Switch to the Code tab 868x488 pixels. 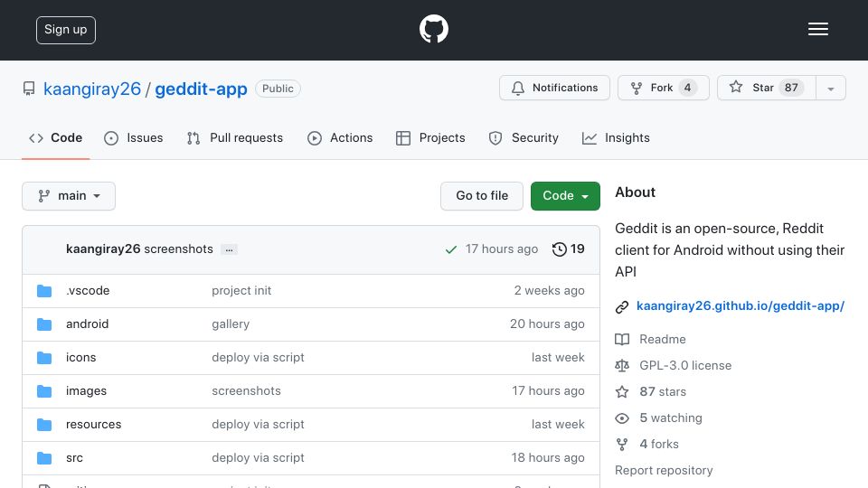[x=55, y=137]
